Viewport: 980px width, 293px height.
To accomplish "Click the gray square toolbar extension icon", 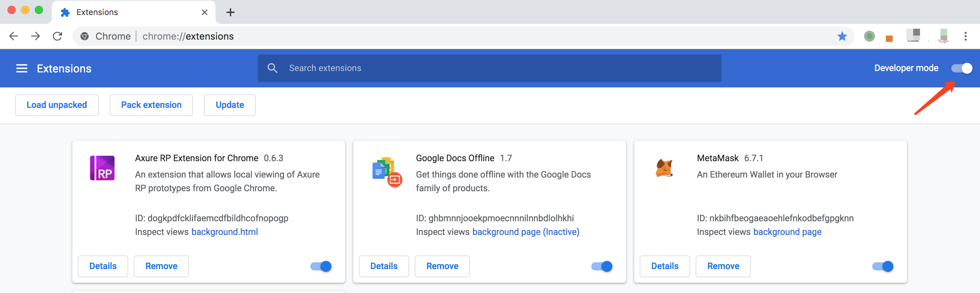I will [913, 35].
